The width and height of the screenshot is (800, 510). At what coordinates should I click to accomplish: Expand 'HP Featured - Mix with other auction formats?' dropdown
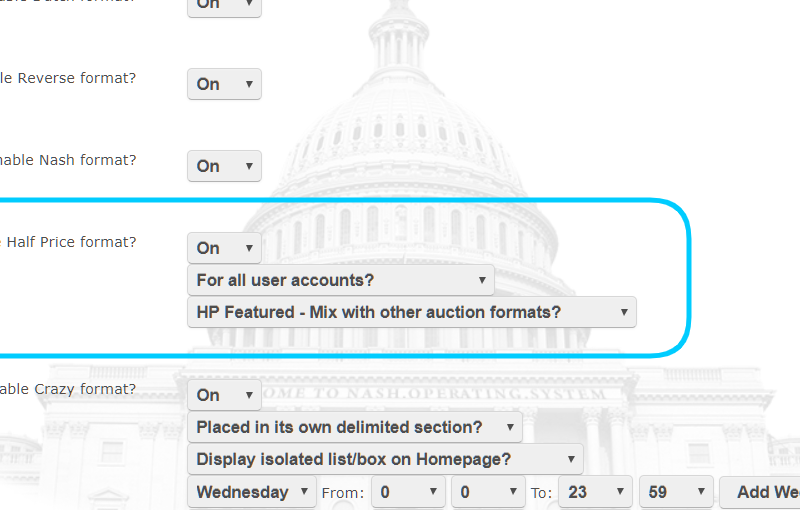pos(412,312)
